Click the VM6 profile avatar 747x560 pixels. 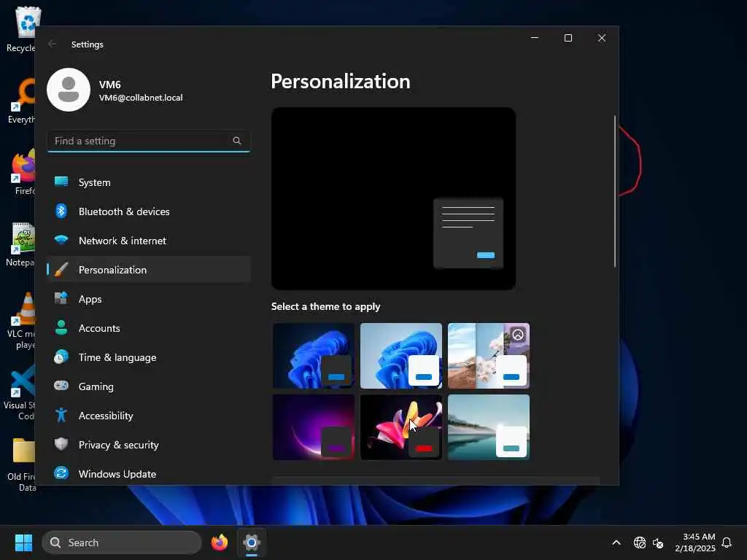click(69, 90)
